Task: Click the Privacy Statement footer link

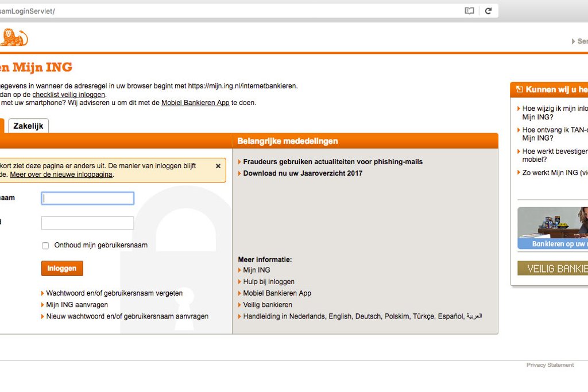Action: [550, 365]
